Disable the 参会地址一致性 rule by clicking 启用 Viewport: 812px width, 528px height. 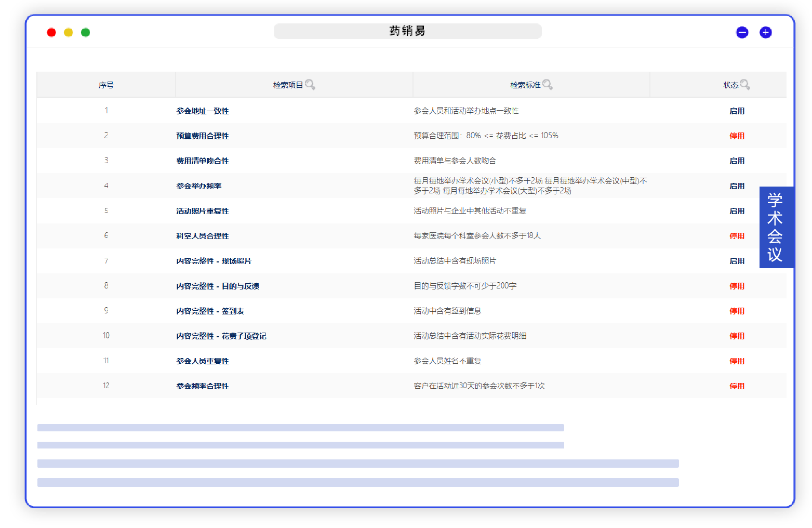[737, 111]
